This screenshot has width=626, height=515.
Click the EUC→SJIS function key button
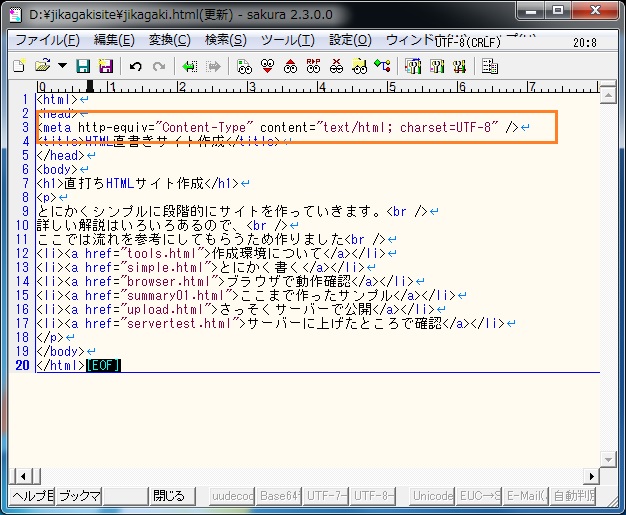click(479, 496)
